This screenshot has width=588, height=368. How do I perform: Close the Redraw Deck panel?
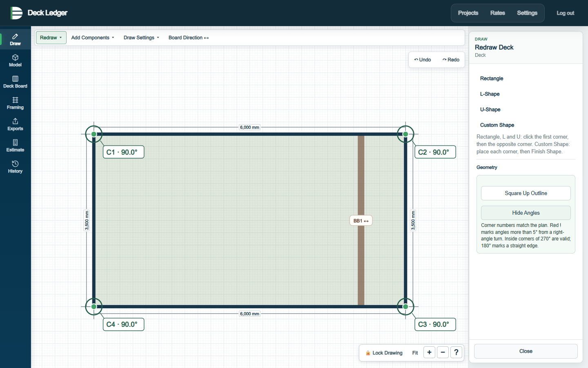coord(526,351)
